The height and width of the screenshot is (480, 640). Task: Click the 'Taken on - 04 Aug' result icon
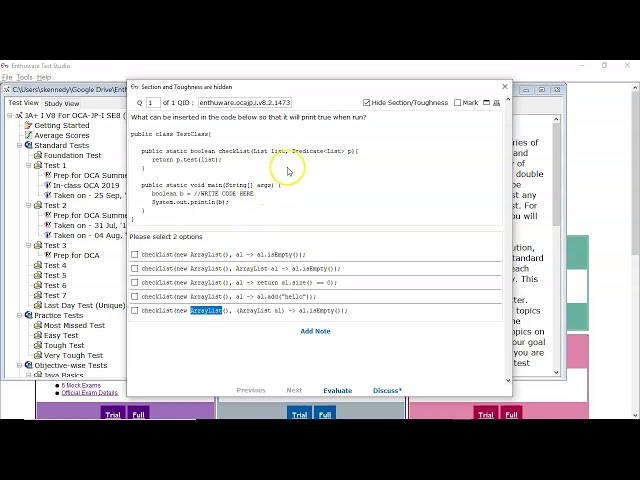pyautogui.click(x=48, y=235)
